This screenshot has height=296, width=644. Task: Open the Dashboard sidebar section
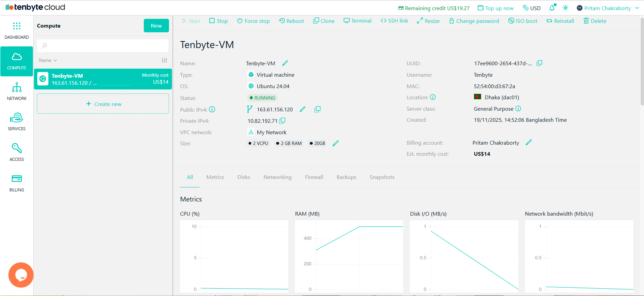16,31
